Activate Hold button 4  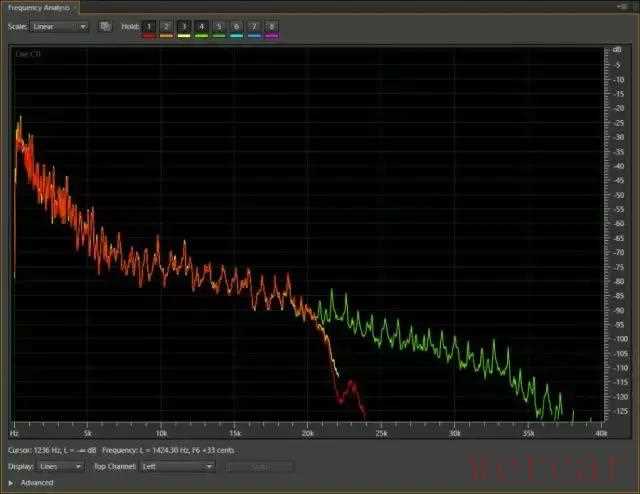[x=201, y=26]
